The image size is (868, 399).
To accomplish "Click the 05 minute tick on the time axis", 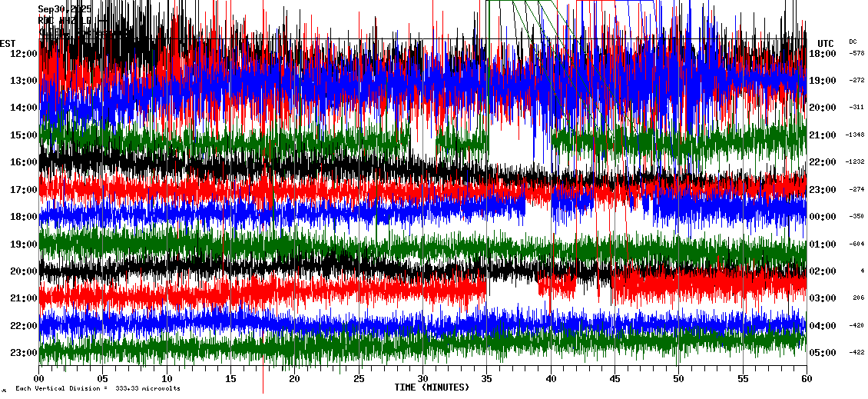I will (103, 379).
